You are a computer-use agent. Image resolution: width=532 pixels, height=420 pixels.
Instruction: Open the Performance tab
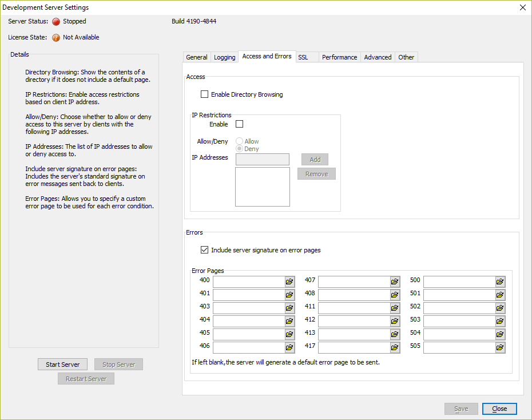(339, 57)
